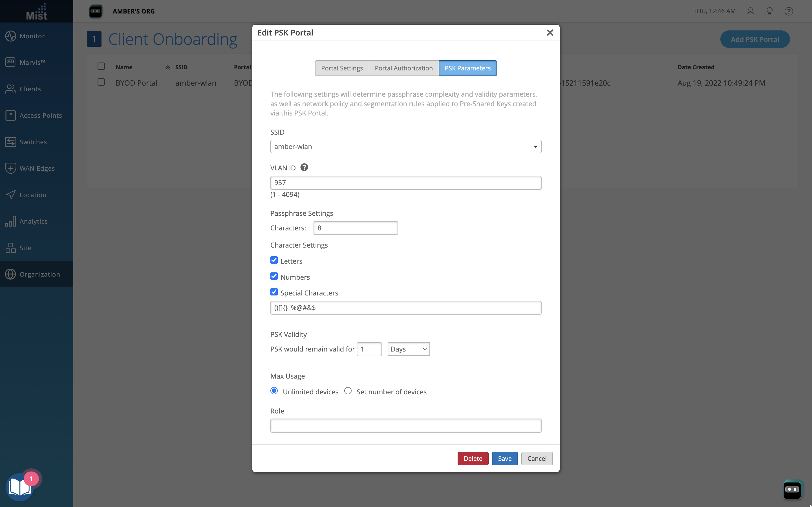Uncheck the Letters checkbox
This screenshot has height=507, width=812.
pyautogui.click(x=274, y=260)
